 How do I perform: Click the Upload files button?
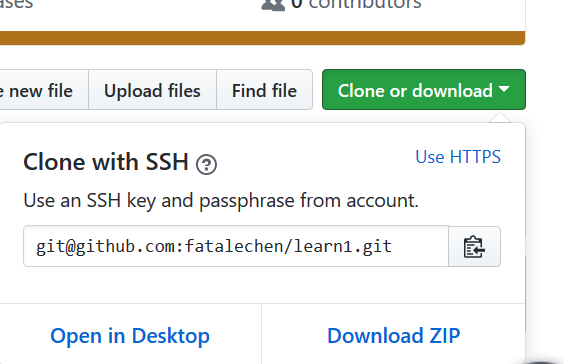coord(152,90)
